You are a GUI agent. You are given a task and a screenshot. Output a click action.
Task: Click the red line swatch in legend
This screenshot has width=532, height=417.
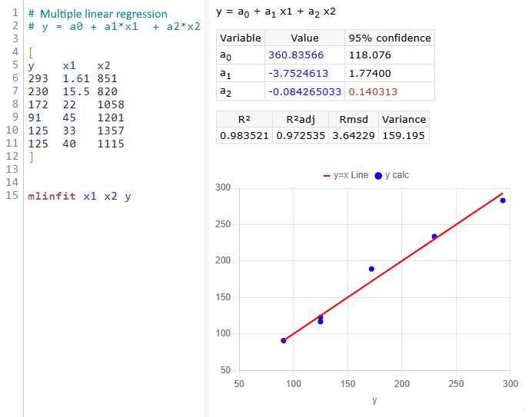tap(326, 175)
